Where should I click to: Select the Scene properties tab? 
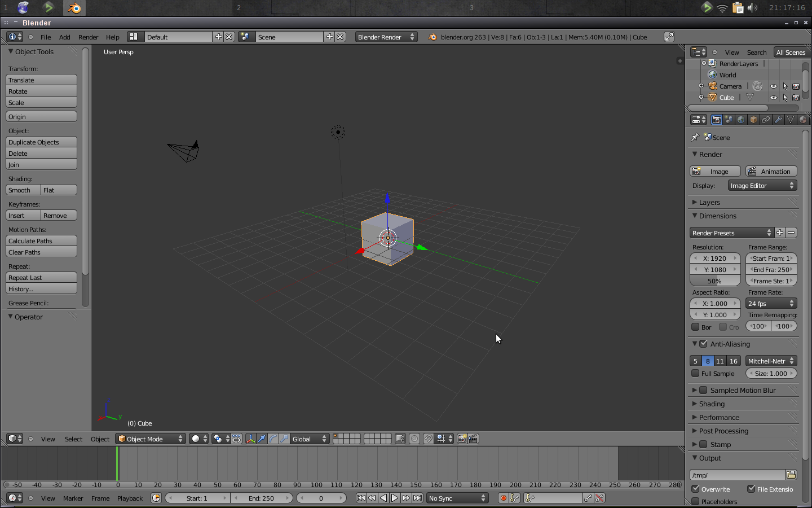[x=729, y=119]
